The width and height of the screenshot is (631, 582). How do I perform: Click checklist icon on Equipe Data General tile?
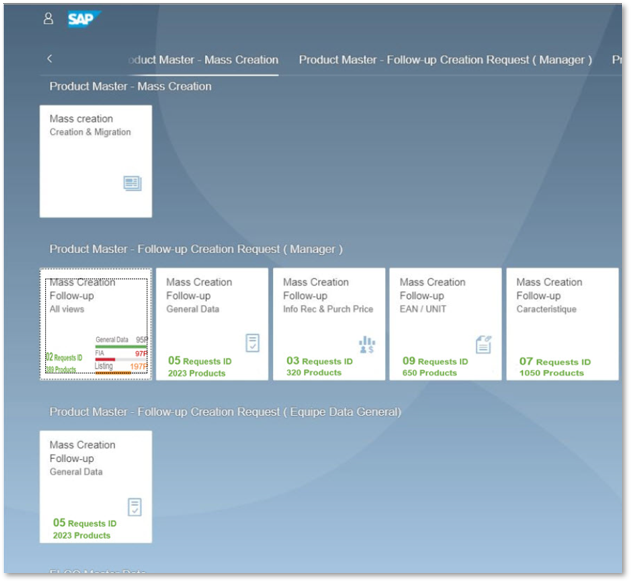135,507
